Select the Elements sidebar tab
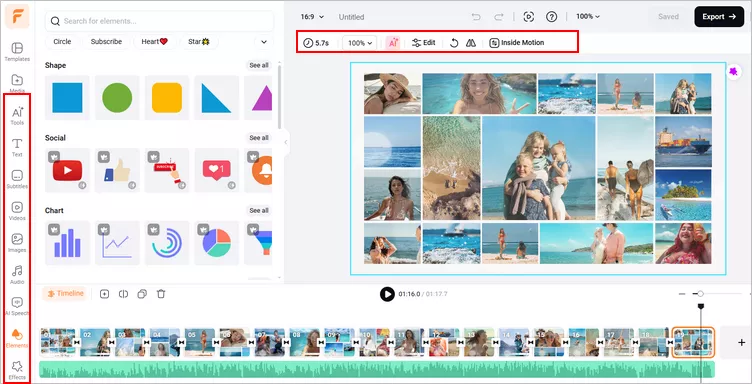Screen dimensions: 752x384 tap(17, 338)
